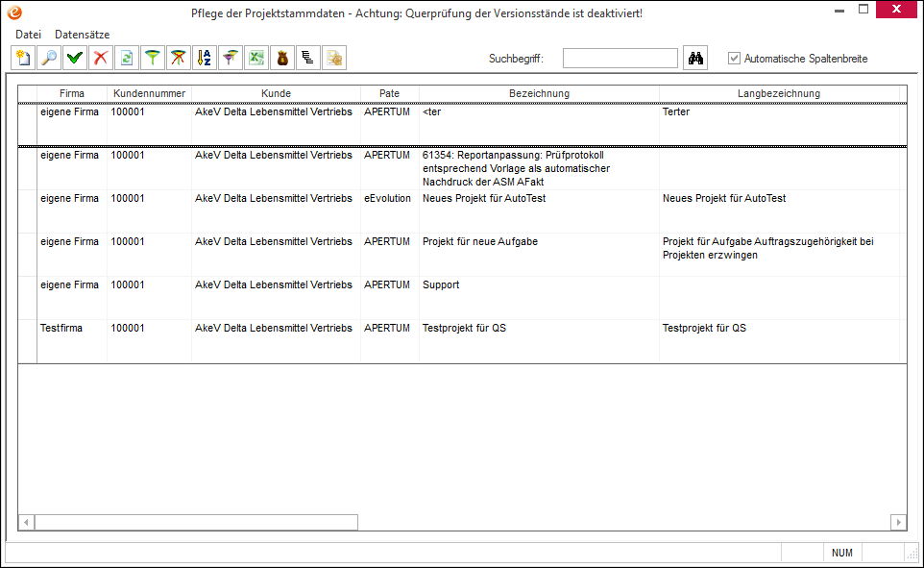Select 'Testprojekt für QS' in Langbezeichnung column
Viewport: 924px width, 568px height.
779,341
